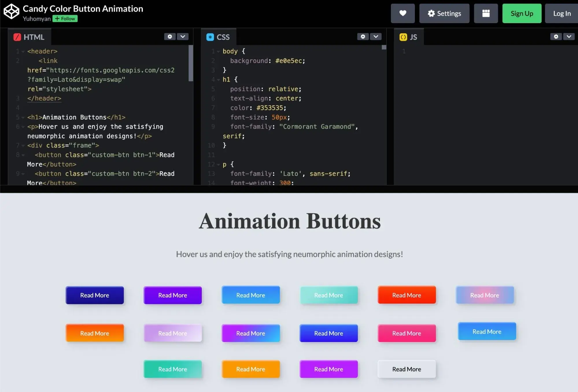Click the Log In button
The height and width of the screenshot is (392, 578).
pos(562,13)
